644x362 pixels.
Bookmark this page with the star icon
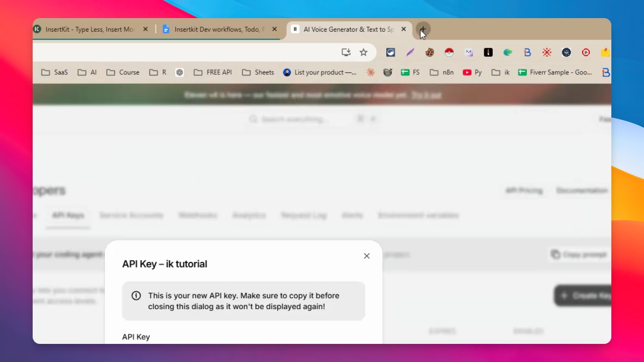coord(364,52)
